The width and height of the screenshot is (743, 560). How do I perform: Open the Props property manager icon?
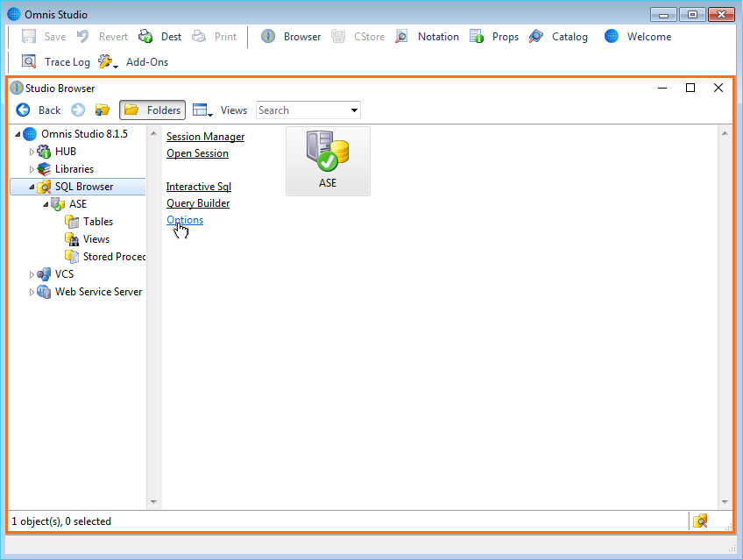point(477,37)
